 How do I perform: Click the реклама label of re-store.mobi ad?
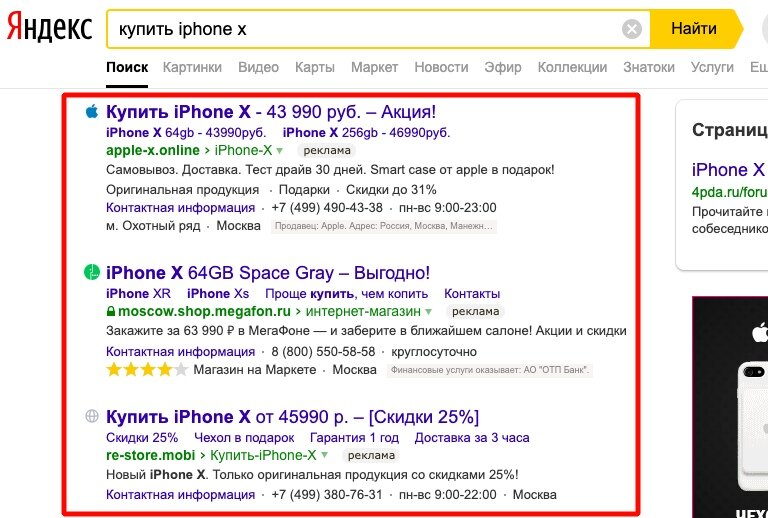(x=371, y=455)
